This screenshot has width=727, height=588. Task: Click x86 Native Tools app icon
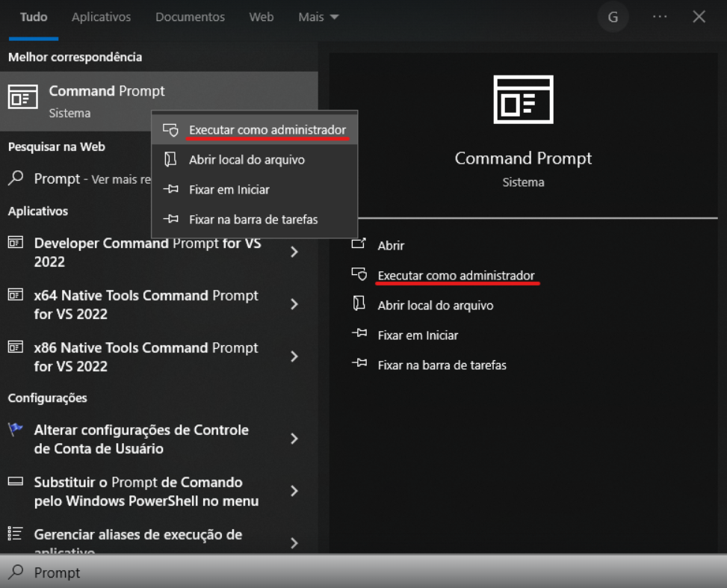pyautogui.click(x=15, y=347)
